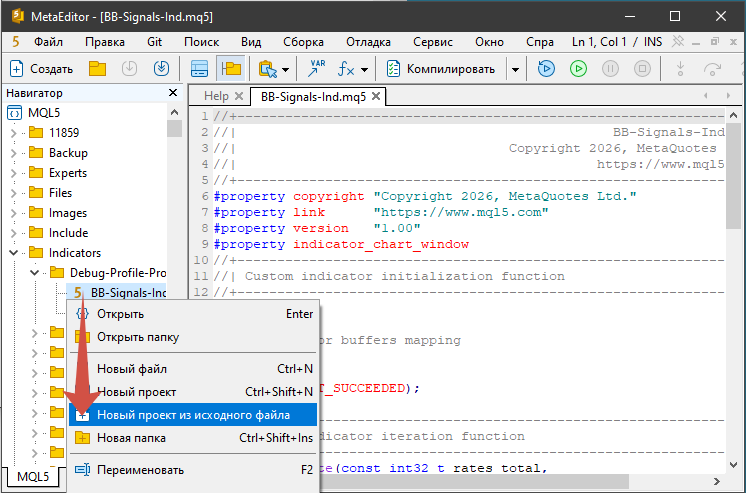747x493 pixels.
Task: Expand the 11859 folder
Action: click(x=13, y=133)
